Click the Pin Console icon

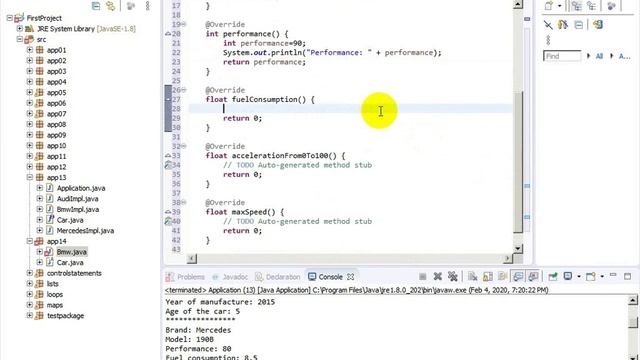(x=553, y=277)
